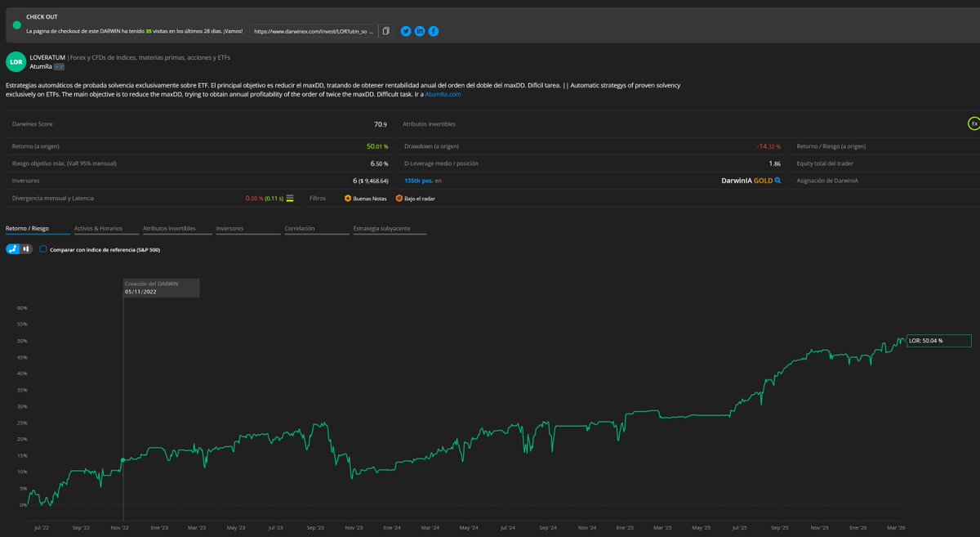Viewport: 980px width, 537px height.
Task: Enable compare with S&P 500 benchmark checkbox
Action: tap(43, 249)
